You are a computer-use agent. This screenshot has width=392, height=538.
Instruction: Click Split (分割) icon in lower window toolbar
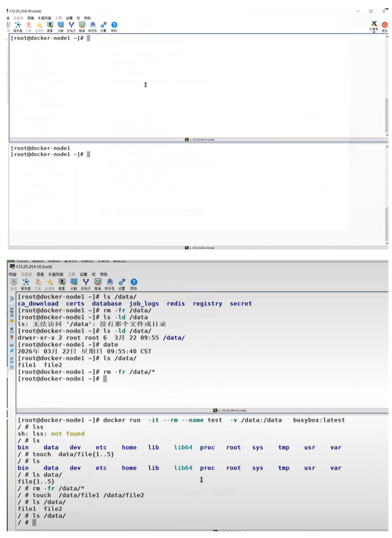(x=74, y=284)
